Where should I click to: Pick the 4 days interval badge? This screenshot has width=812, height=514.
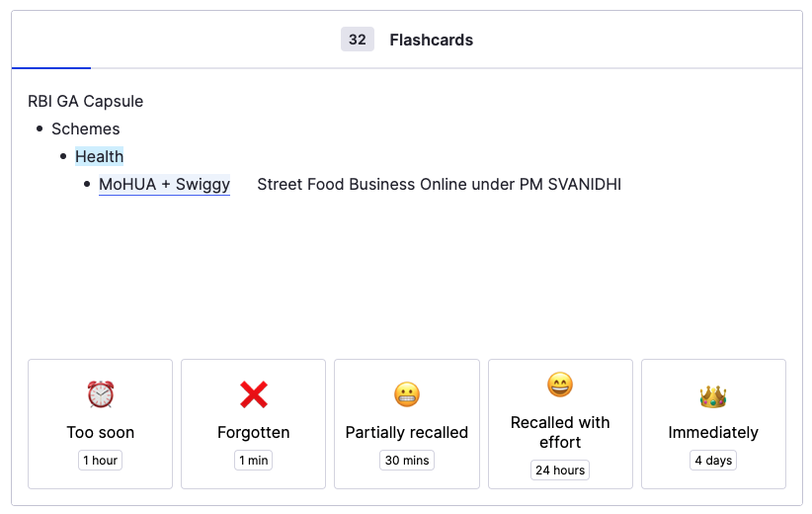(x=713, y=461)
